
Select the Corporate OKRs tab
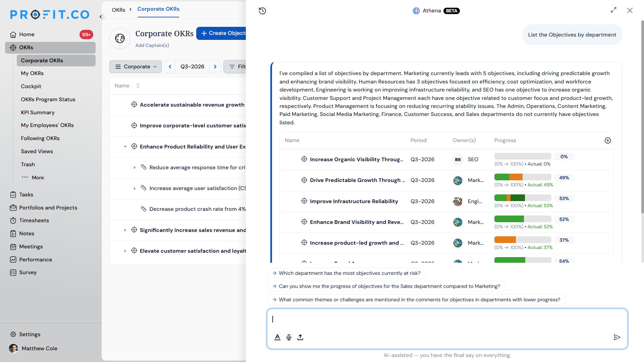(x=158, y=9)
